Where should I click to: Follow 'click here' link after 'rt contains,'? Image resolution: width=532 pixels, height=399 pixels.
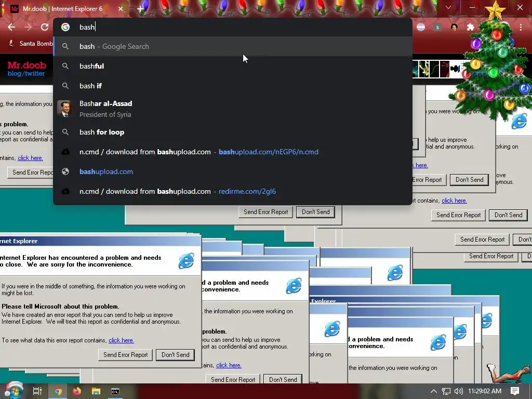click(x=454, y=201)
